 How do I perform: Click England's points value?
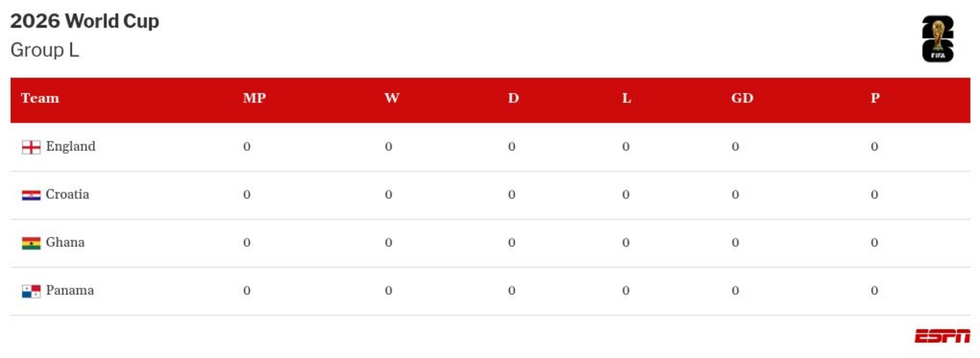coord(874,147)
